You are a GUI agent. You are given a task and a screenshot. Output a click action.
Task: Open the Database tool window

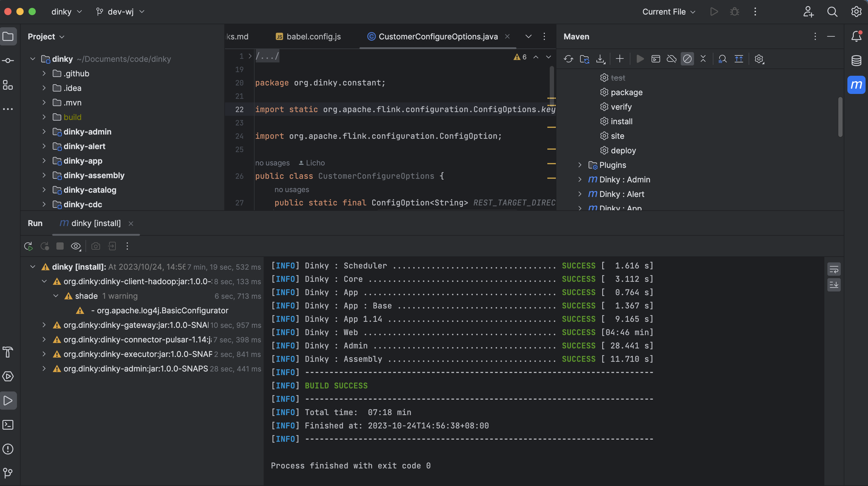coord(856,61)
